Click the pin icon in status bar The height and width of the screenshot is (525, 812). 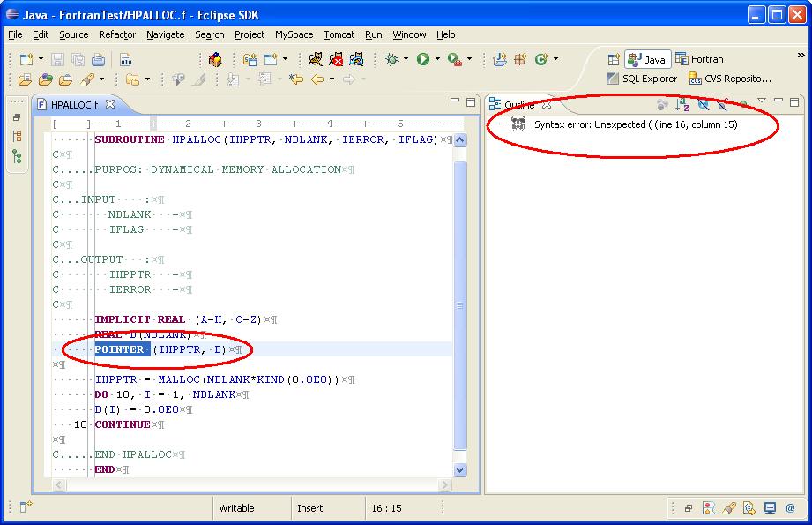(729, 508)
